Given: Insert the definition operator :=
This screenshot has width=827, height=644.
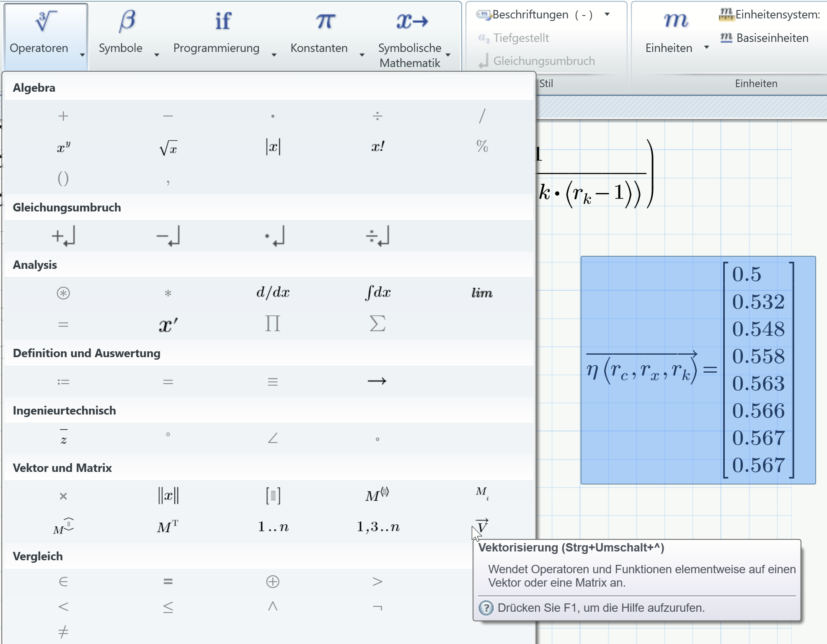Looking at the screenshot, I should (63, 381).
